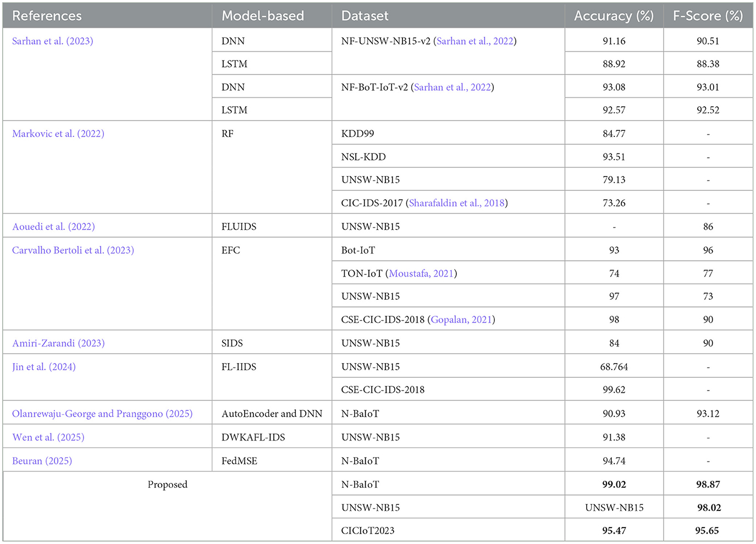This screenshot has width=756, height=544.
Task: Click the Dataset column header
Action: (365, 16)
